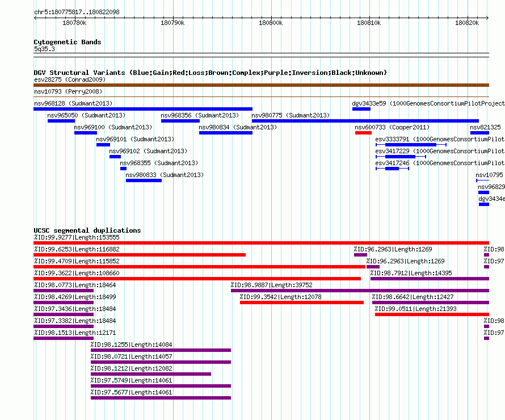Viewport: 505px width, 420px height.
Task: Open the %ID:99.4709|Length:115852 duplication
Action: click(x=77, y=261)
